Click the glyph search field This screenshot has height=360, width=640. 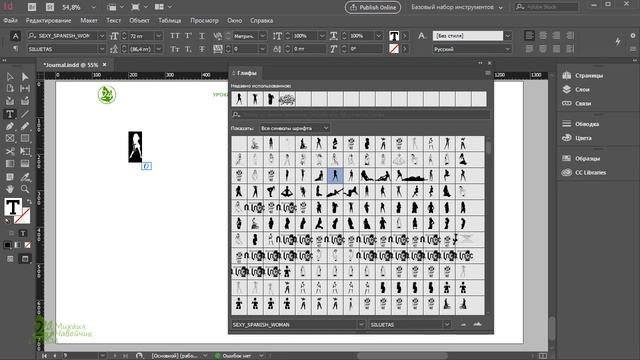[360, 115]
